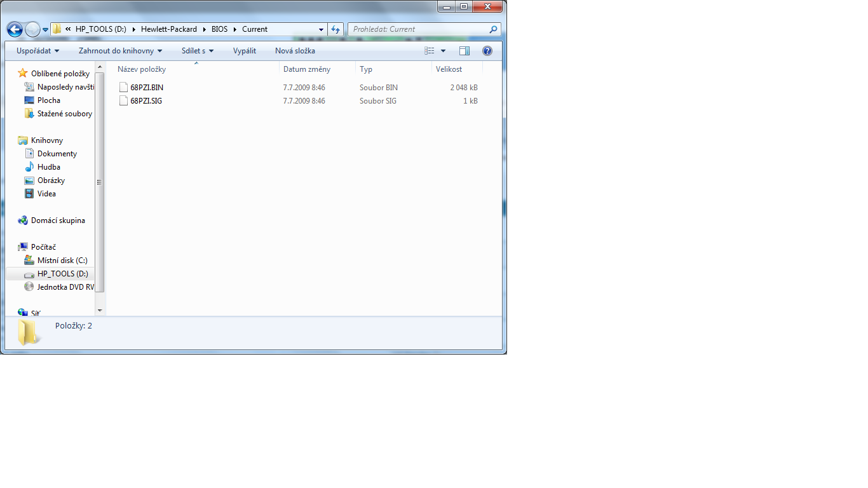Select file 68PZI.SIG

pyautogui.click(x=146, y=101)
